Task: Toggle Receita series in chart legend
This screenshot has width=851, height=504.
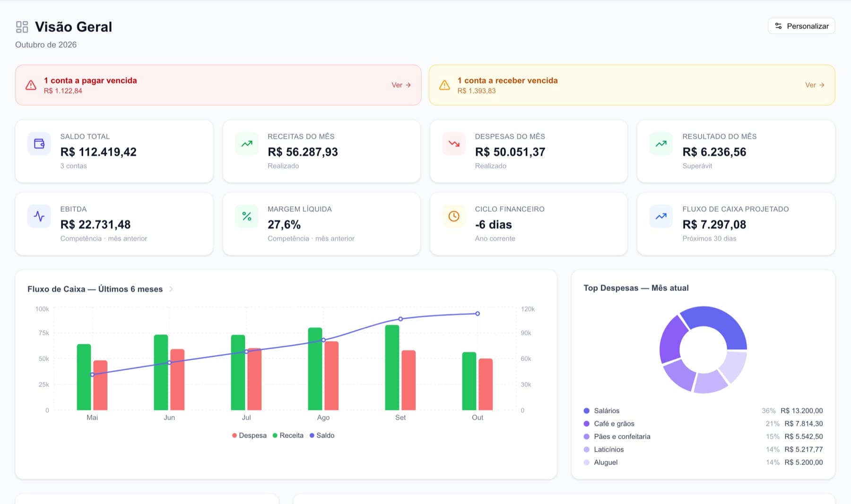Action: pyautogui.click(x=288, y=436)
